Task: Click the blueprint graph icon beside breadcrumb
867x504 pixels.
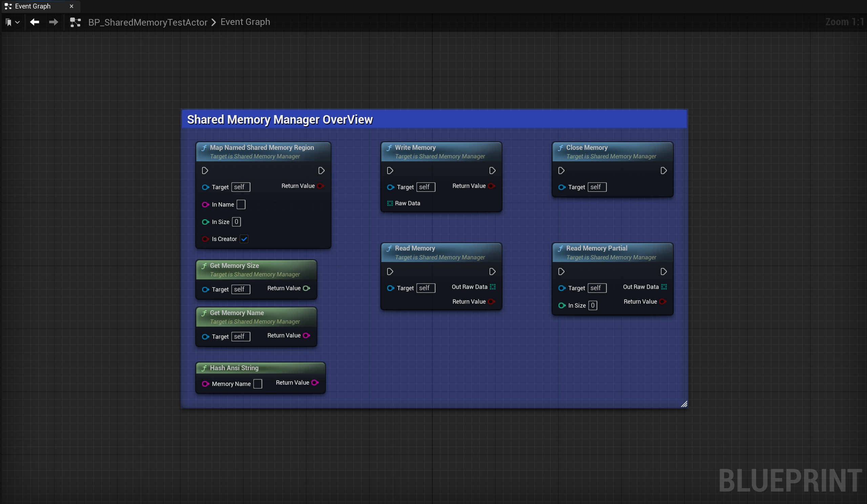Action: coord(75,22)
